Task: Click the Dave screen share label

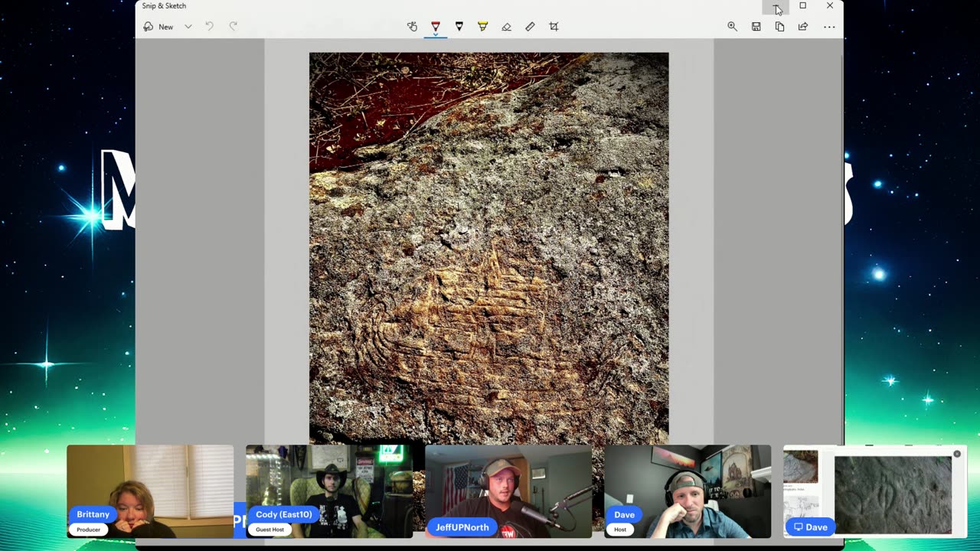Action: 810,527
